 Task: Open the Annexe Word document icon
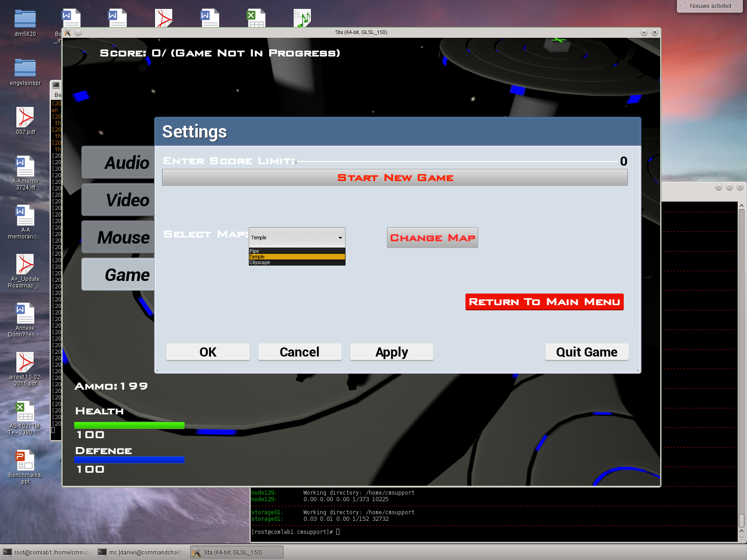25,314
